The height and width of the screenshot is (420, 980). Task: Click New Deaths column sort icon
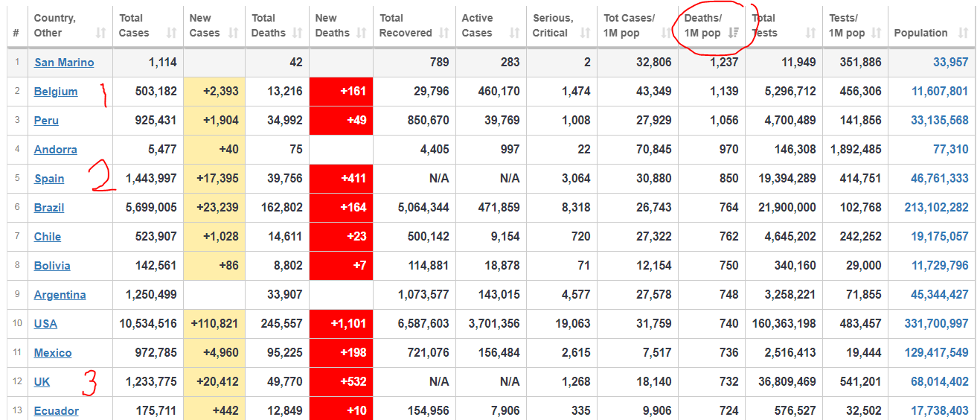point(361,33)
